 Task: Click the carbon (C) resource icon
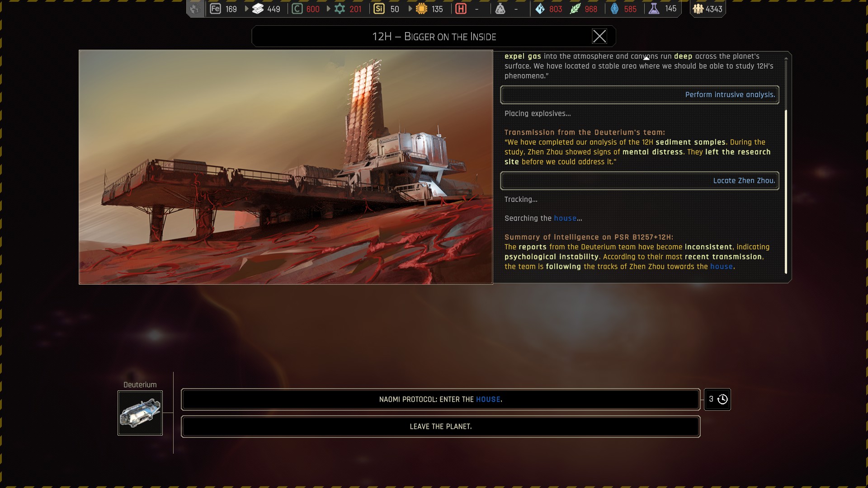tap(297, 9)
